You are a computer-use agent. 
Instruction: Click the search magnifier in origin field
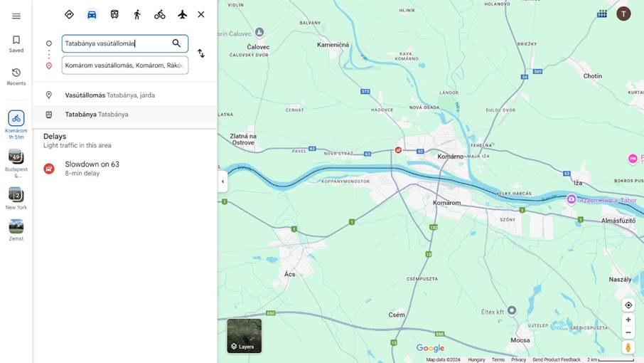click(x=176, y=43)
